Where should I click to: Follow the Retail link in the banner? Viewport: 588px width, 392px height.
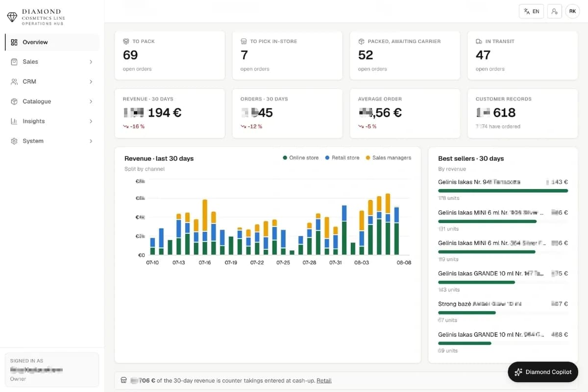tap(324, 381)
